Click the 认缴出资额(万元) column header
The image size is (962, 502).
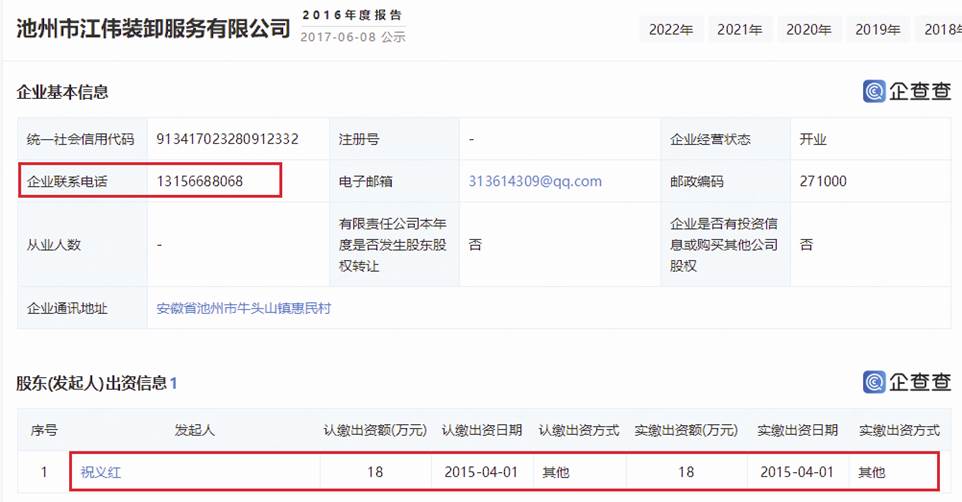375,430
